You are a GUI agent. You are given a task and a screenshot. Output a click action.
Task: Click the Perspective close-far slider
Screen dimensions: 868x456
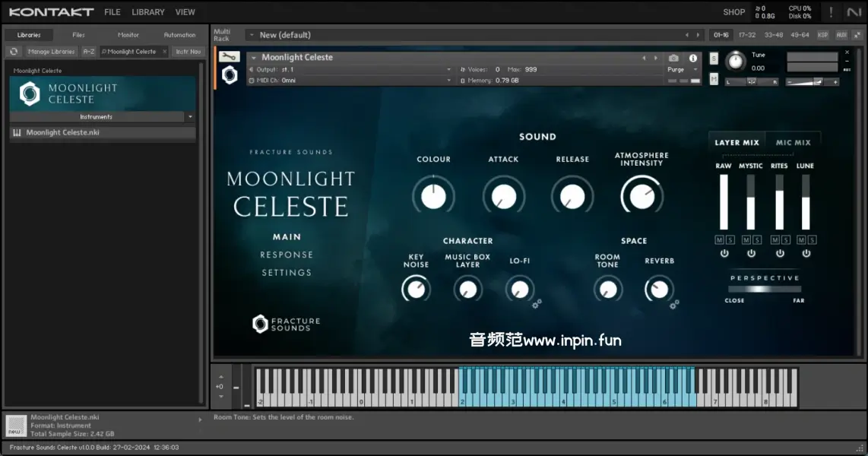click(x=765, y=289)
